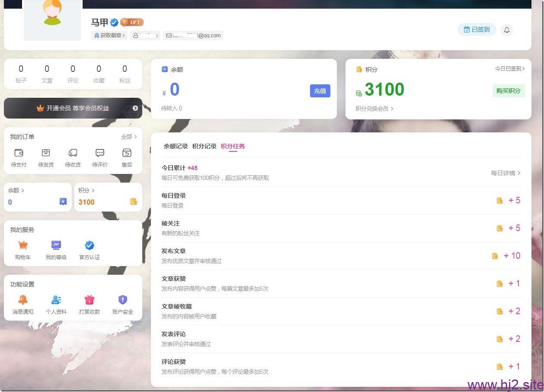This screenshot has width=544, height=392.
Task: Switch to 积分记录 tab
Action: click(x=204, y=146)
